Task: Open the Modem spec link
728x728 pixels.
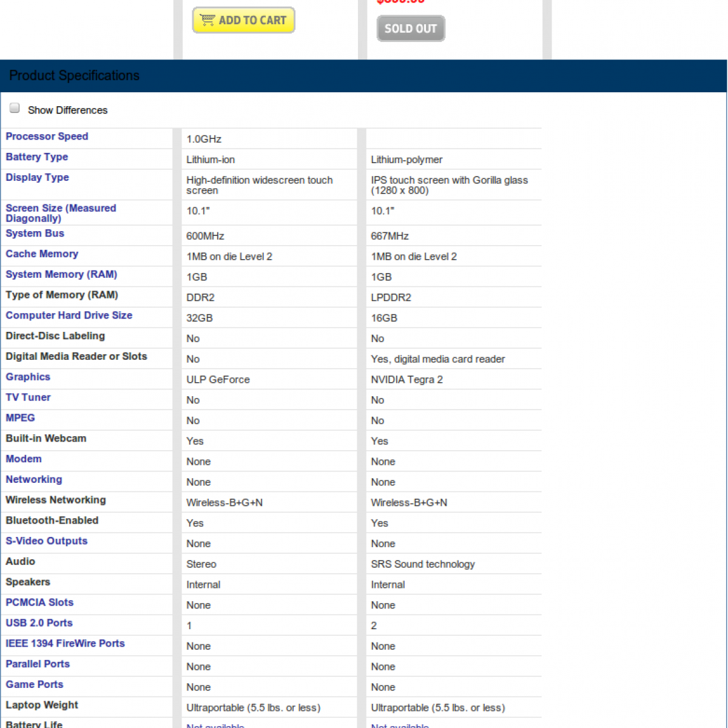Action: pyautogui.click(x=24, y=459)
